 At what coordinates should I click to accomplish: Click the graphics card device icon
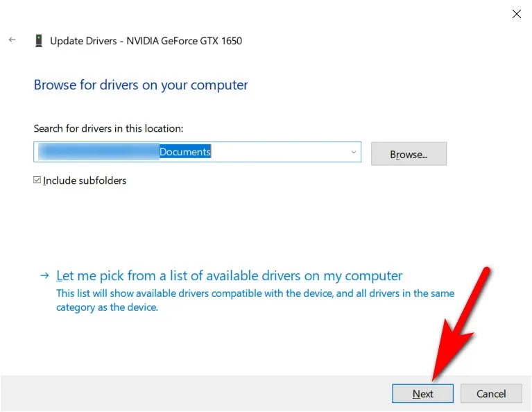pyautogui.click(x=38, y=41)
